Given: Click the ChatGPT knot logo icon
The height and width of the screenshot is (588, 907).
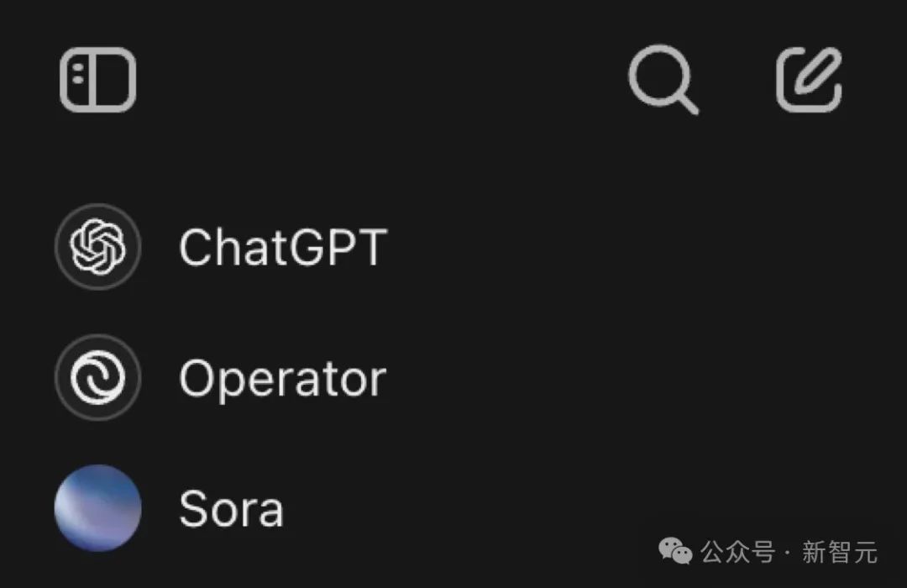Looking at the screenshot, I should tap(97, 247).
